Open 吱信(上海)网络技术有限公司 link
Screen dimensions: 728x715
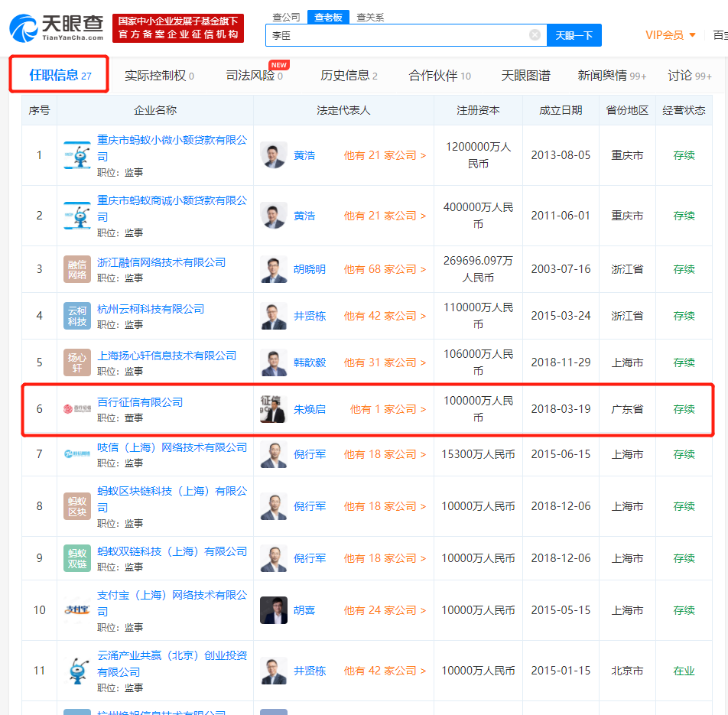[172, 447]
